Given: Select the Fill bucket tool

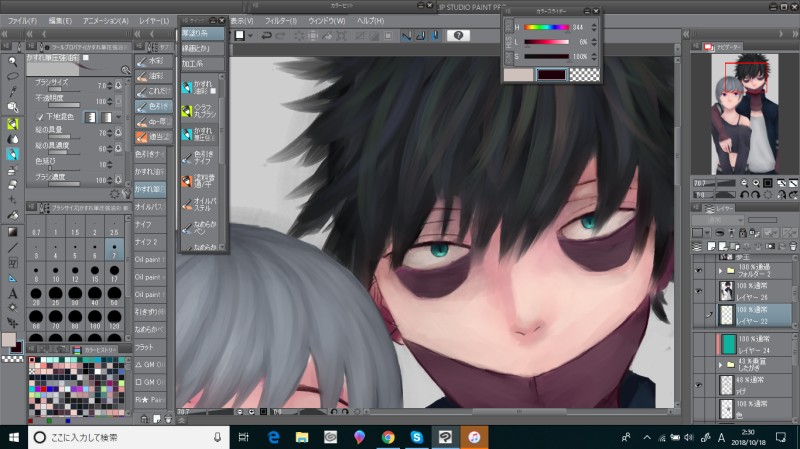Looking at the screenshot, I should [13, 216].
